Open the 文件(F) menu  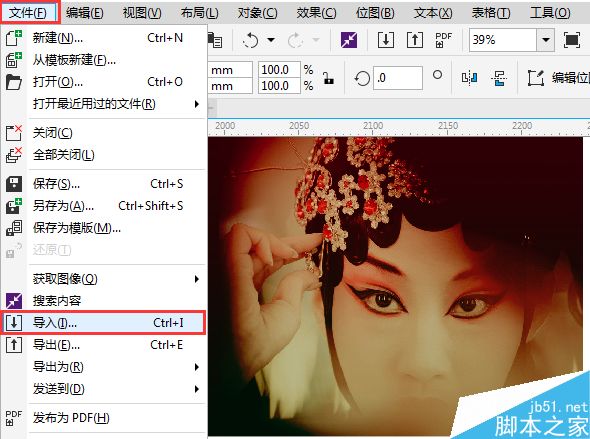point(29,13)
